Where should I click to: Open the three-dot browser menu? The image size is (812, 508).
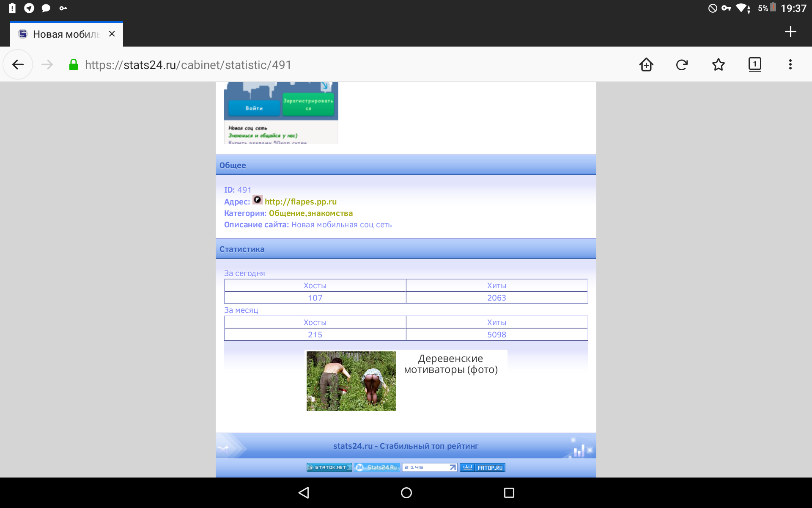click(790, 65)
